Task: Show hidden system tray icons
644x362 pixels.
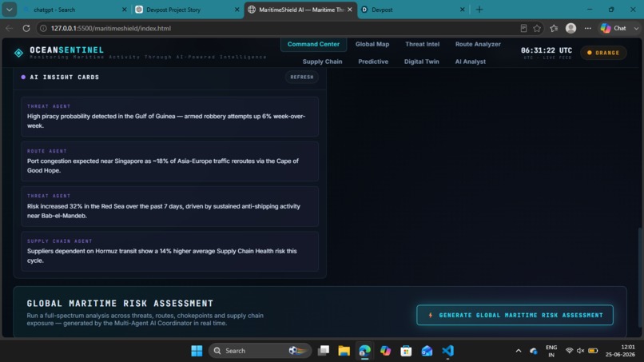Action: [519, 351]
